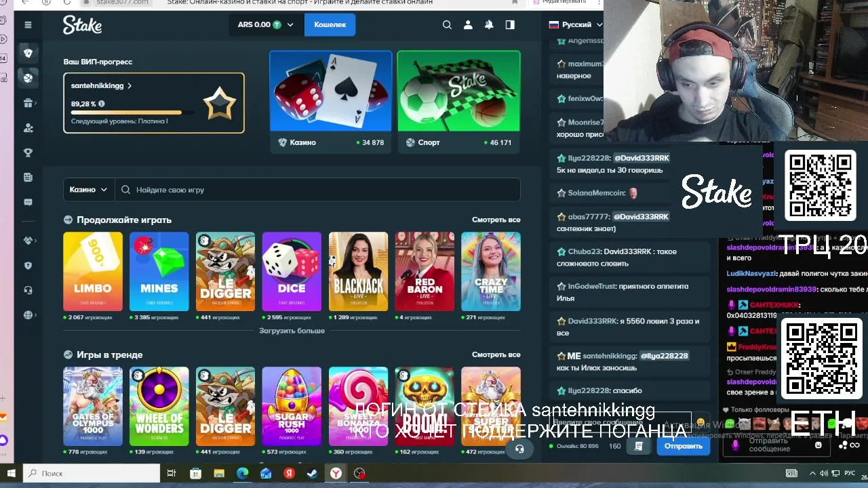This screenshot has width=868, height=488.
Task: Open chat rules scroll icon
Action: (x=638, y=446)
